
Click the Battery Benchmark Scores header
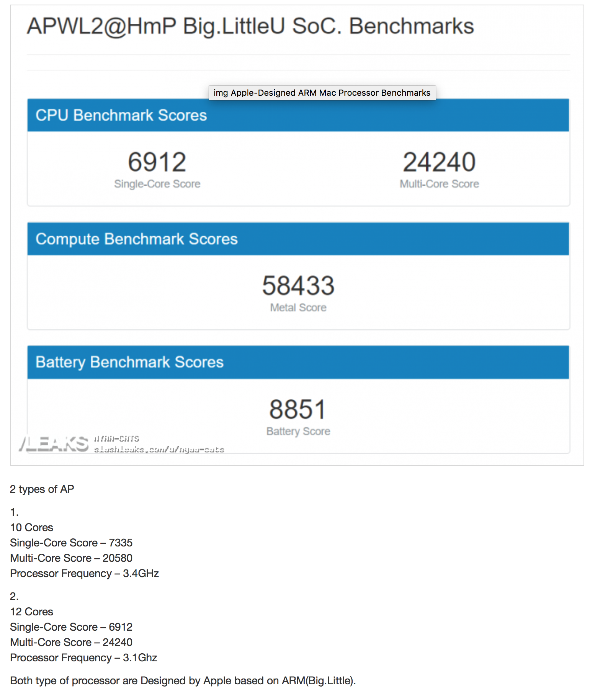click(x=298, y=362)
